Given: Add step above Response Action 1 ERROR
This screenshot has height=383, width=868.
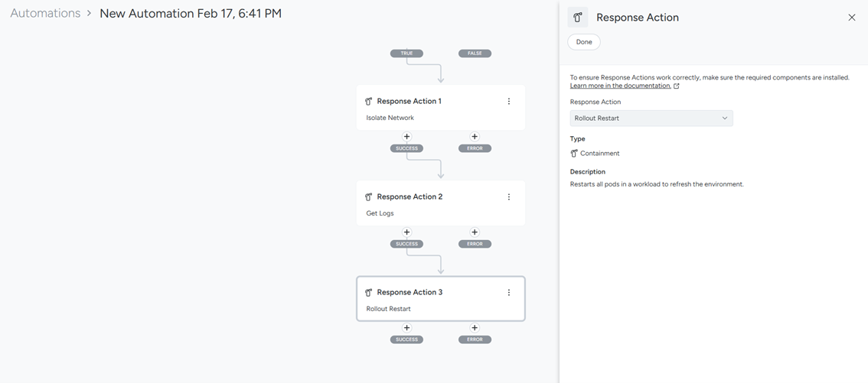Looking at the screenshot, I should click(x=475, y=137).
